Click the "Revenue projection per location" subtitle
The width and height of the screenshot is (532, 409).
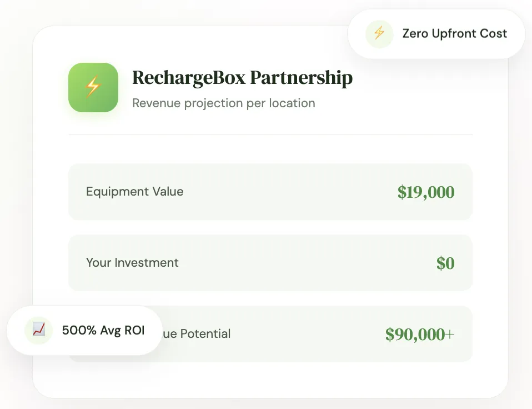pos(223,103)
